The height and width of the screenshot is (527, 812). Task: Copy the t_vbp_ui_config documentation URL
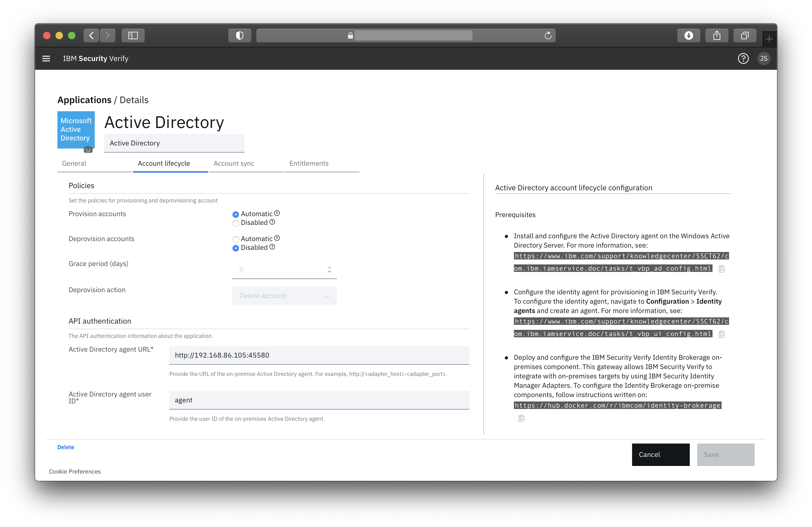coord(722,335)
